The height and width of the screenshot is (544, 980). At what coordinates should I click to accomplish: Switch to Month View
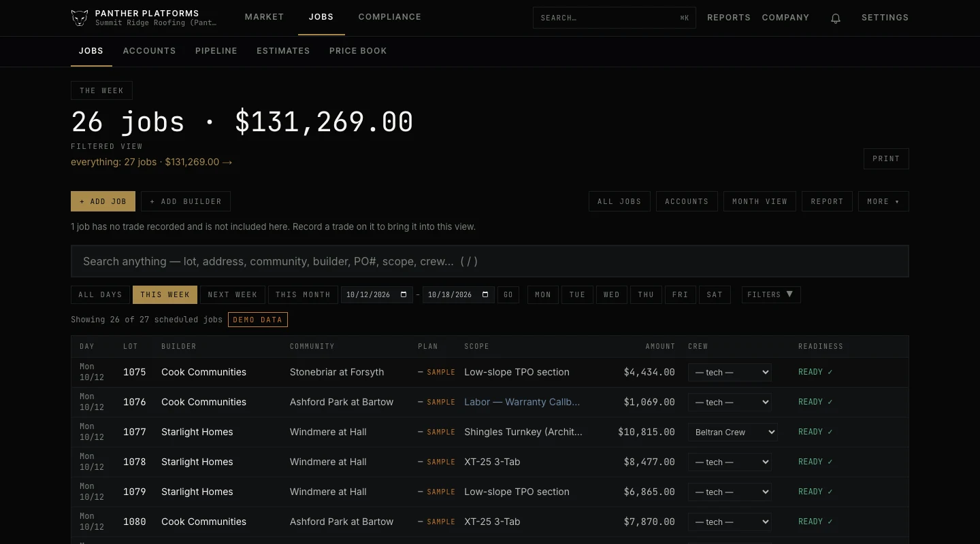(759, 201)
